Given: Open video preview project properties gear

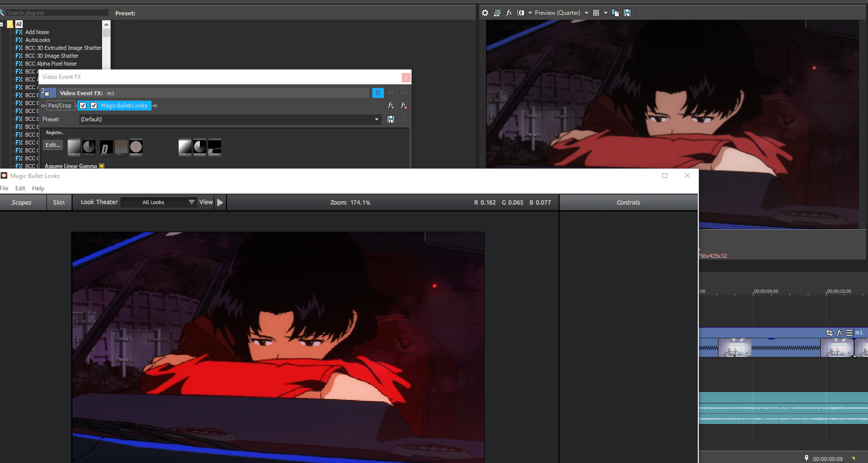Looking at the screenshot, I should click(x=485, y=13).
